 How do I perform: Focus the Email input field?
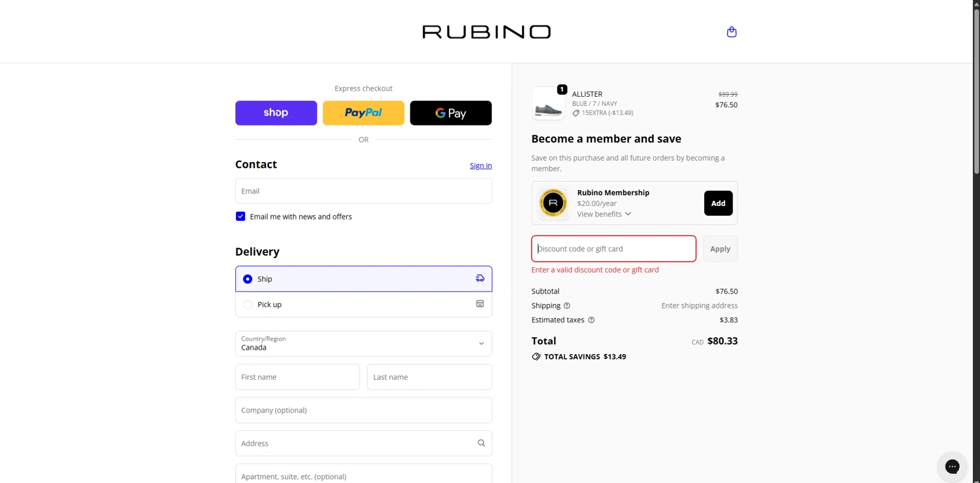363,191
